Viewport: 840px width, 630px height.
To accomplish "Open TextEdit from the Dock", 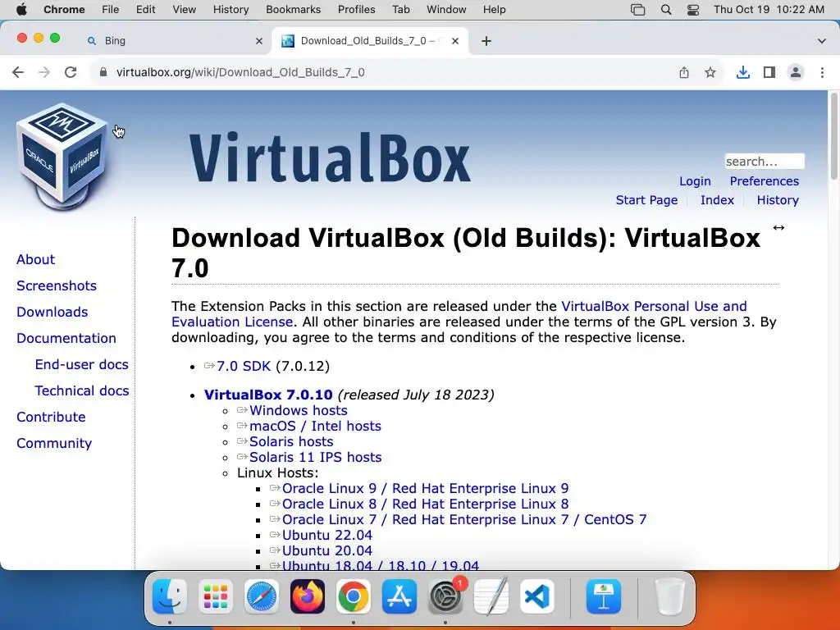I will tap(491, 596).
